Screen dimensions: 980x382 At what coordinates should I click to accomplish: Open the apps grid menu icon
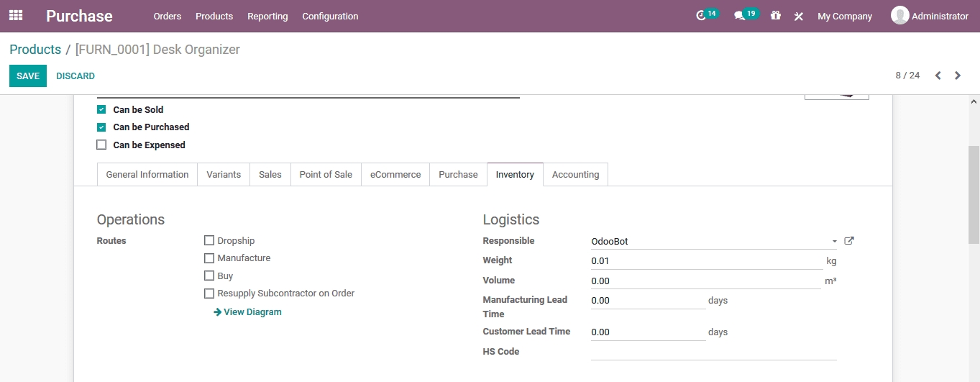coord(16,15)
